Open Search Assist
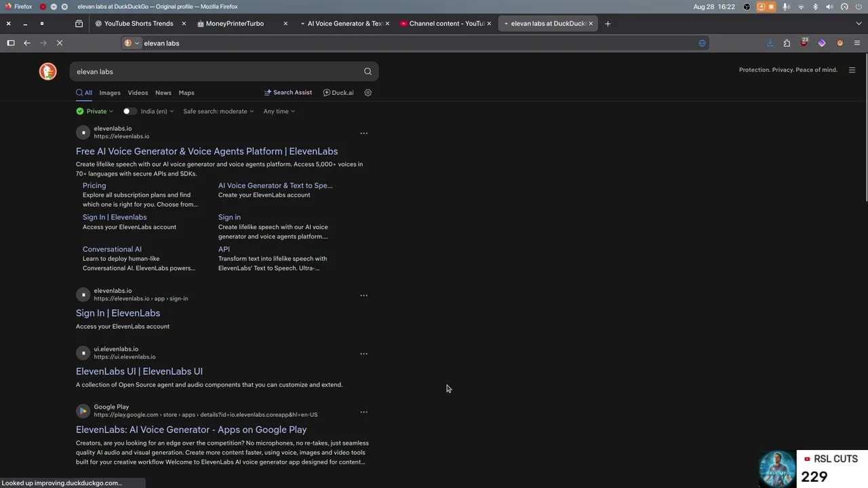This screenshot has height=488, width=868. coord(288,93)
